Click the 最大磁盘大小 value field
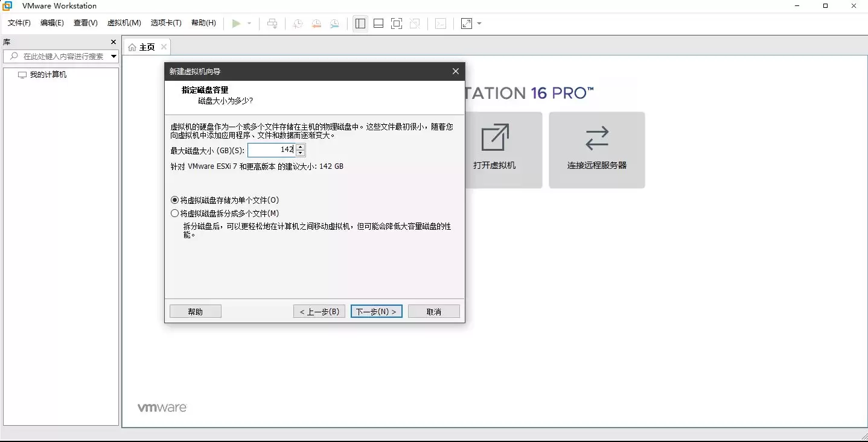 pyautogui.click(x=271, y=150)
